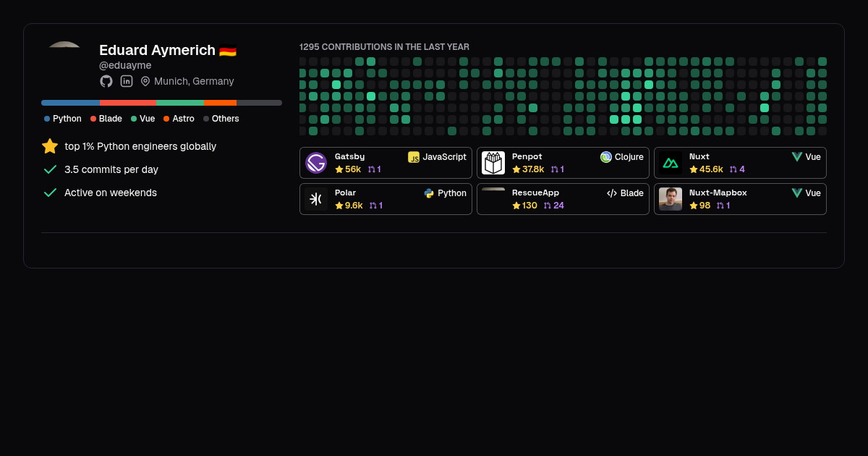The image size is (868, 456).
Task: Click the Polar logo
Action: tap(316, 199)
